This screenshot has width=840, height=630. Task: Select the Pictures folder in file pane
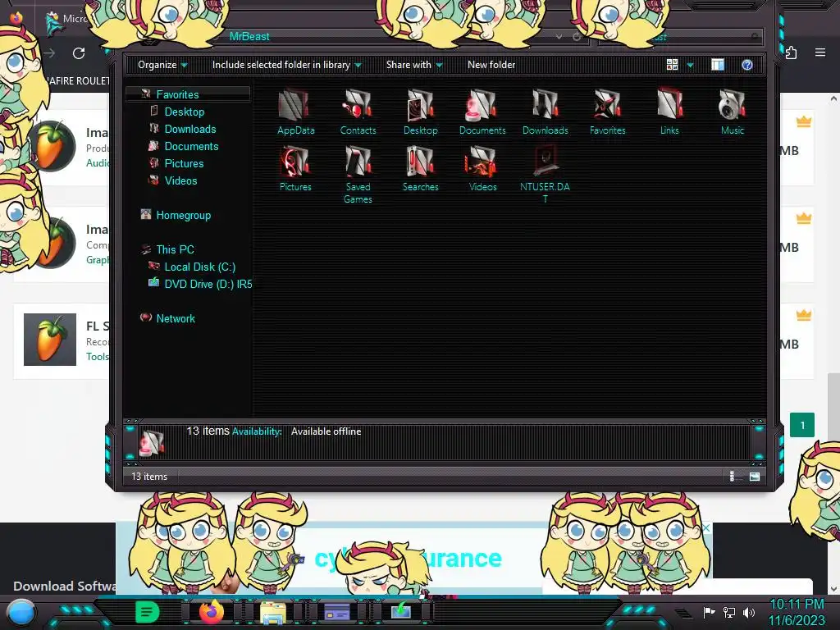295,169
